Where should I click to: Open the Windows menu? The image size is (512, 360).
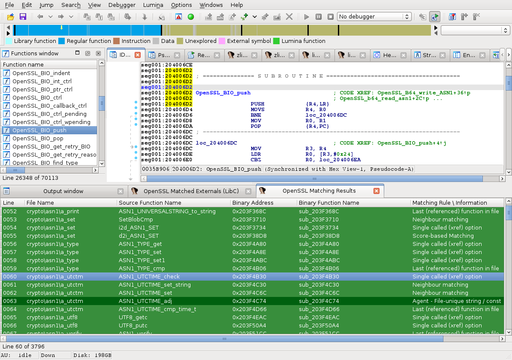pyautogui.click(x=211, y=5)
